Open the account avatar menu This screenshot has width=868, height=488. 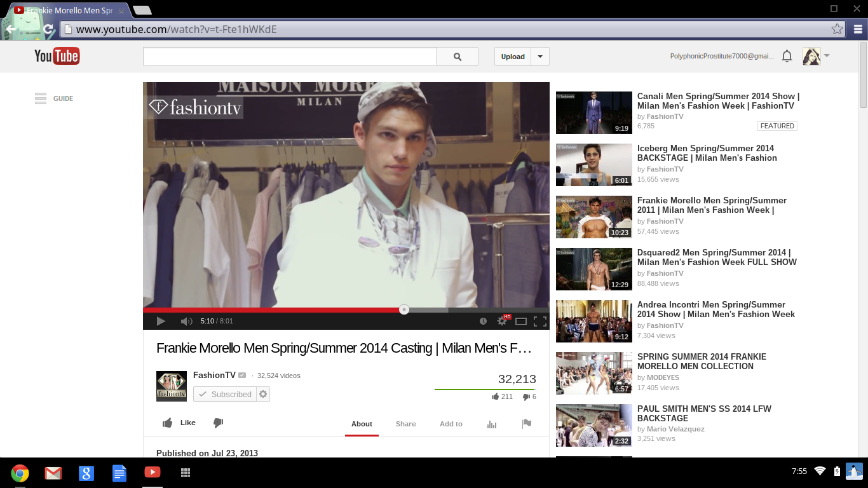(816, 57)
